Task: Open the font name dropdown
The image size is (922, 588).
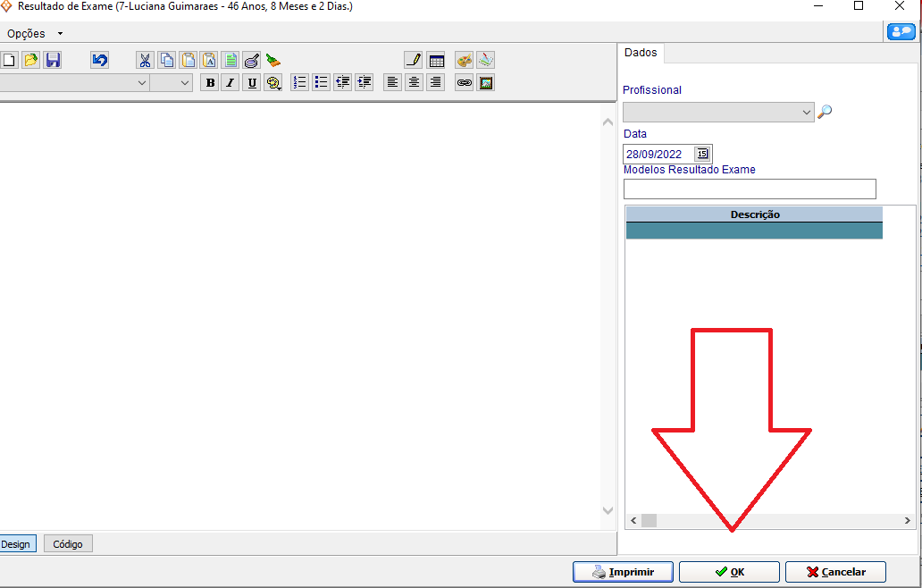Action: pos(142,83)
